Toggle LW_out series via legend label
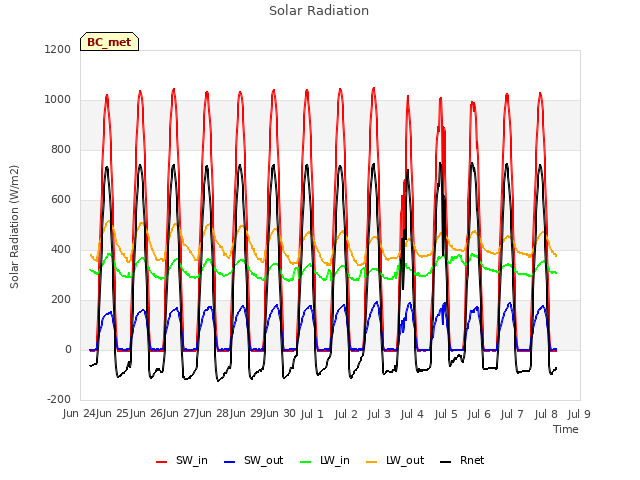 pyautogui.click(x=405, y=460)
